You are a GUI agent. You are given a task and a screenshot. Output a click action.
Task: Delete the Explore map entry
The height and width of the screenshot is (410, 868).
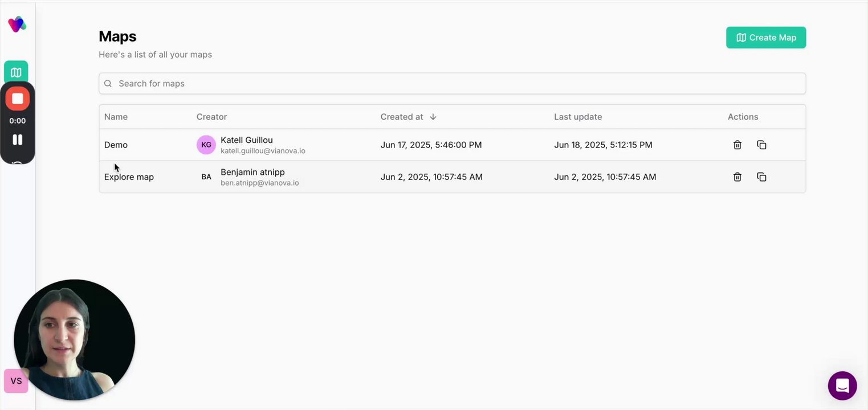737,177
